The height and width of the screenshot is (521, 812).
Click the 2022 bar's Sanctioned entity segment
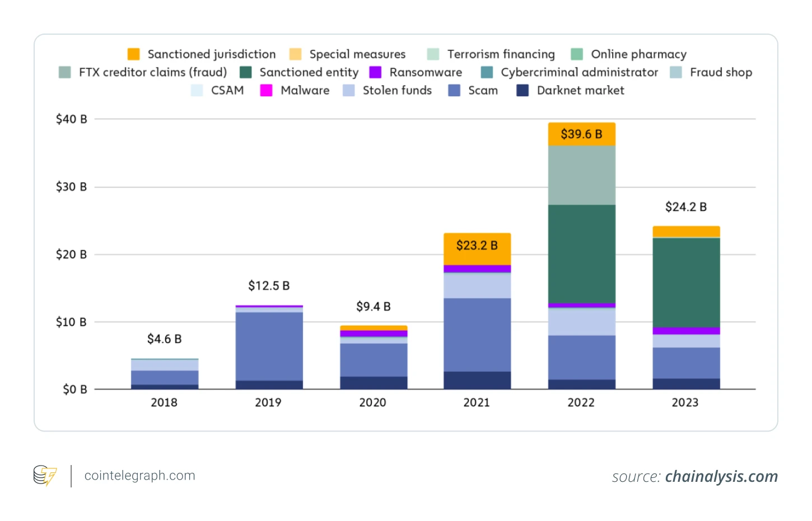tap(582, 254)
